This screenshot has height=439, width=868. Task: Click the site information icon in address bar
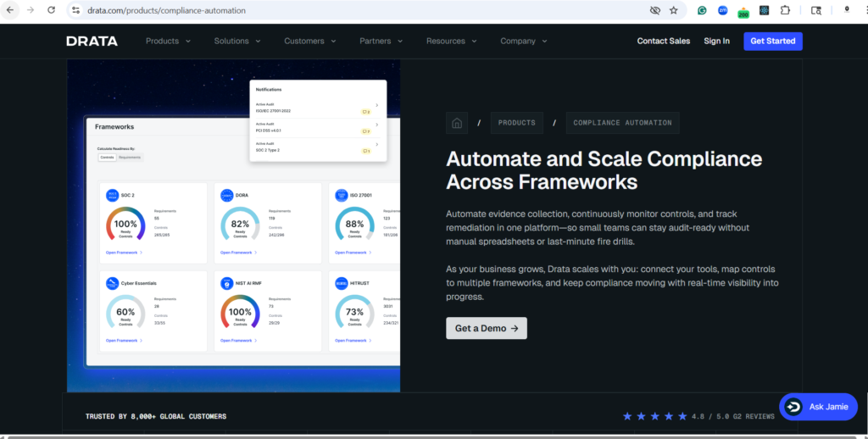(x=75, y=10)
